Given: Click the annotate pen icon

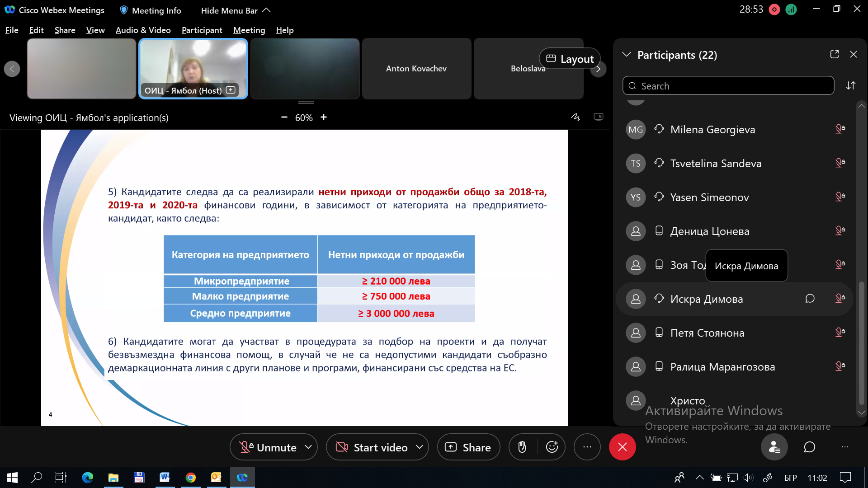Looking at the screenshot, I should (576, 117).
